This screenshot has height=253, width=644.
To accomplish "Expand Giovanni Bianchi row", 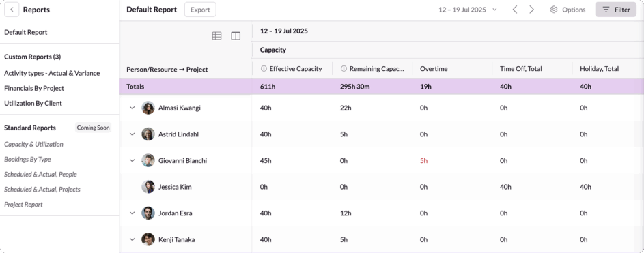I will click(x=132, y=160).
